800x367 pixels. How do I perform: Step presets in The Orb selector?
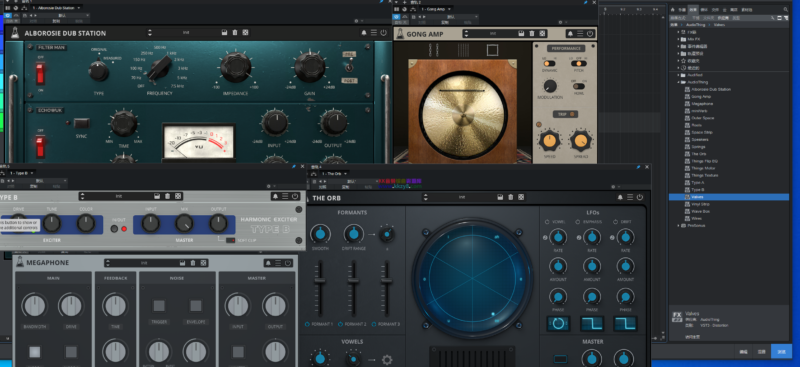[x=426, y=197]
